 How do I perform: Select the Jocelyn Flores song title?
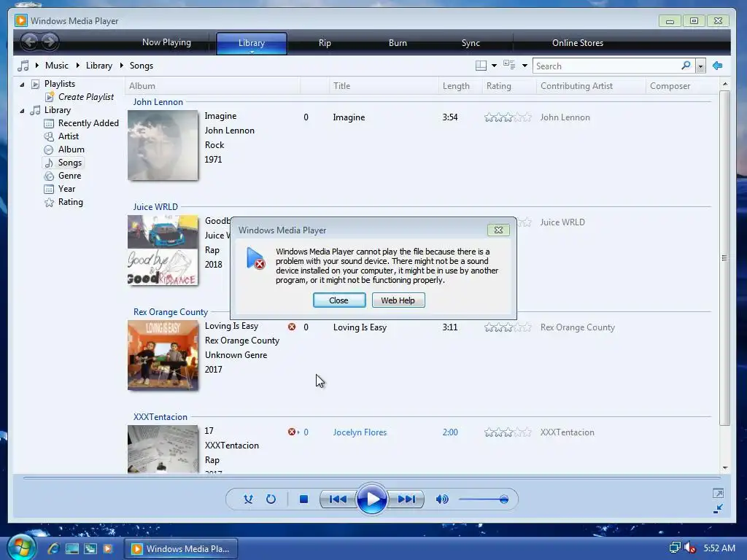pyautogui.click(x=360, y=432)
